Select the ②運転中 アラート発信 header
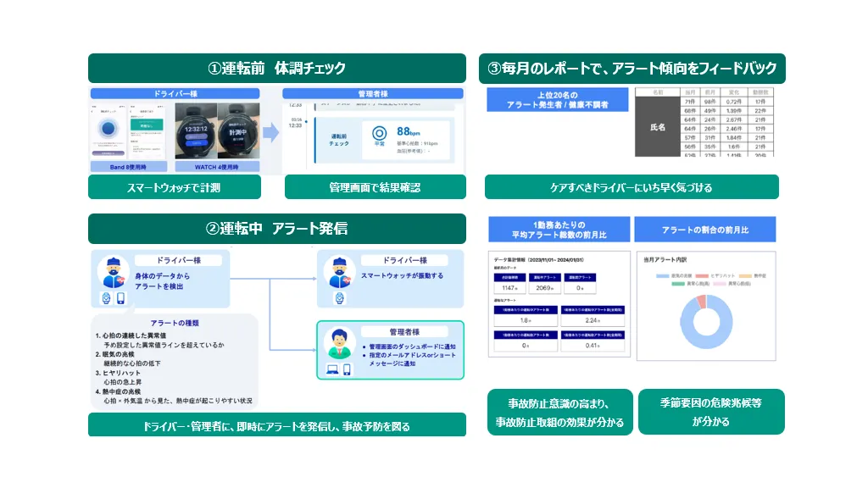868x488 pixels. click(x=277, y=229)
